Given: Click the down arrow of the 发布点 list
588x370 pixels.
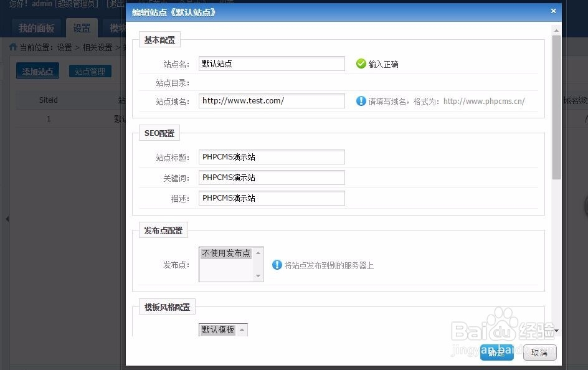Looking at the screenshot, I should [x=258, y=276].
